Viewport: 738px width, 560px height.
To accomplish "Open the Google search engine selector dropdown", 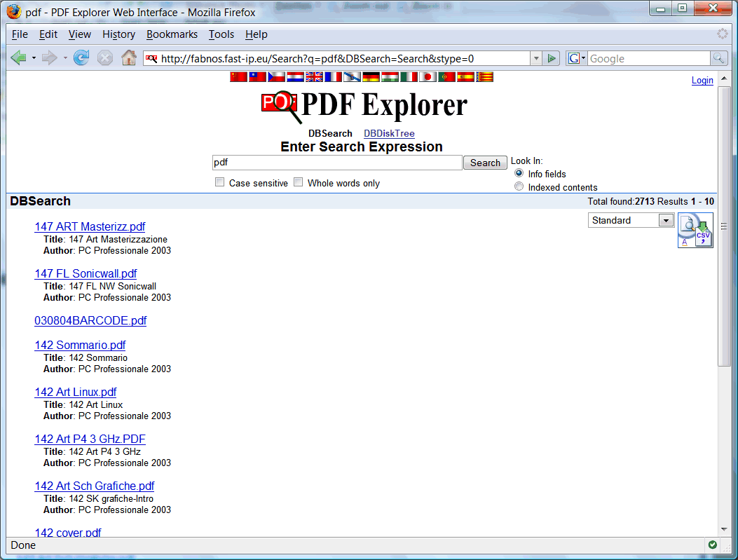I will [577, 59].
